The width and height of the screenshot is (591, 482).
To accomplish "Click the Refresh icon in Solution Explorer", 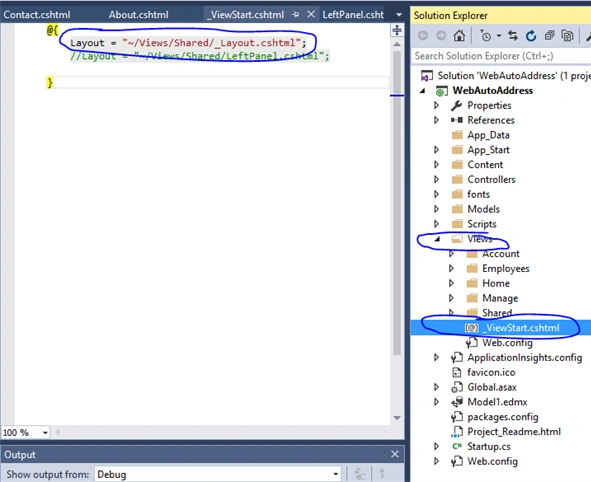I will tap(531, 36).
